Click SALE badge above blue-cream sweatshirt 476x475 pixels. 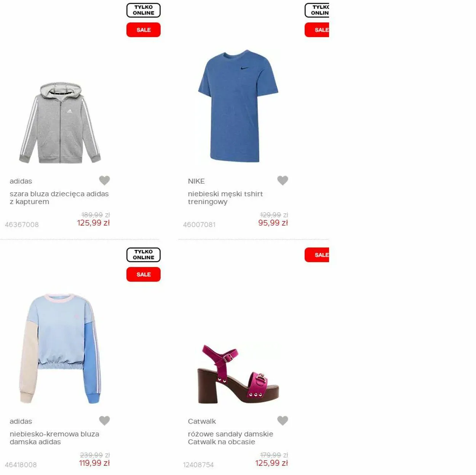[144, 274]
